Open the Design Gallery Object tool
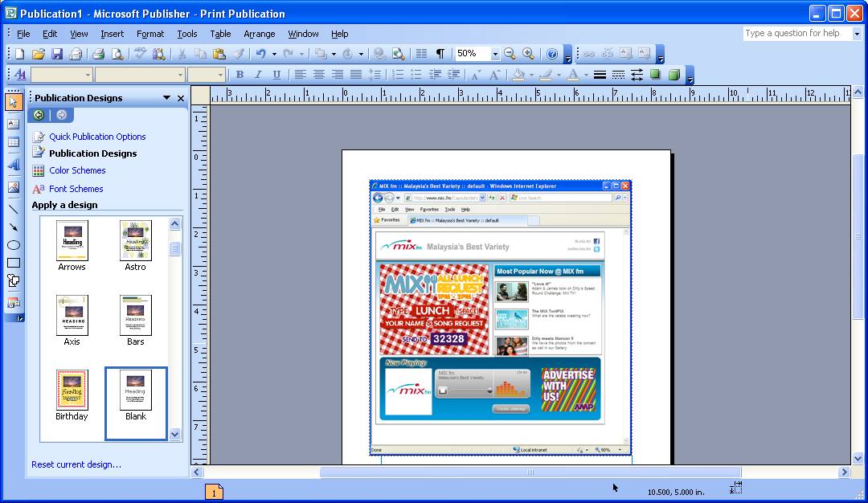 coord(14,303)
